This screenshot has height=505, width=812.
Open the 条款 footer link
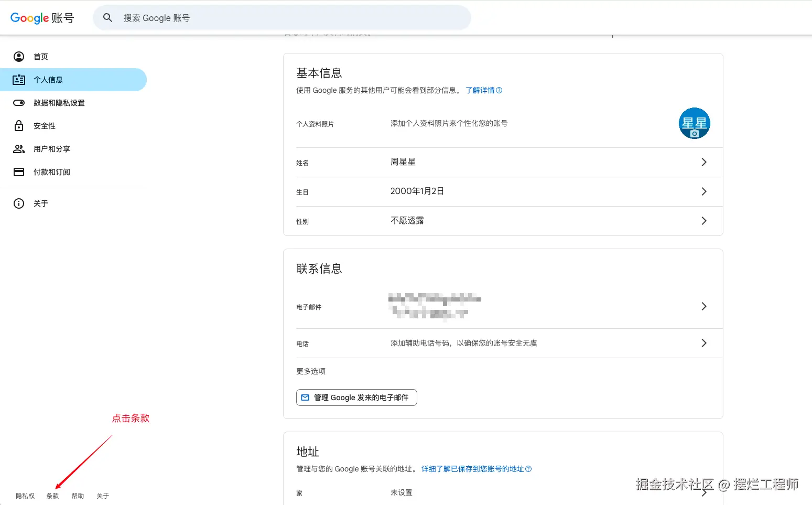click(x=52, y=496)
